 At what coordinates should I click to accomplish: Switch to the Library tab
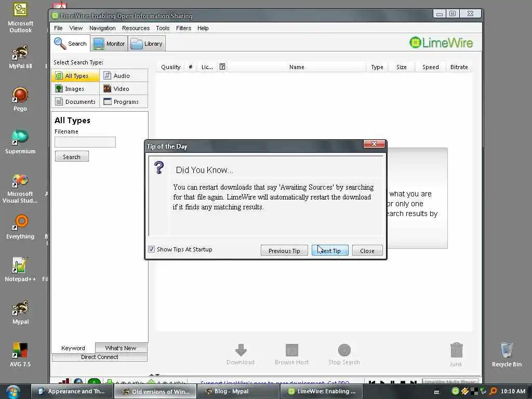147,44
